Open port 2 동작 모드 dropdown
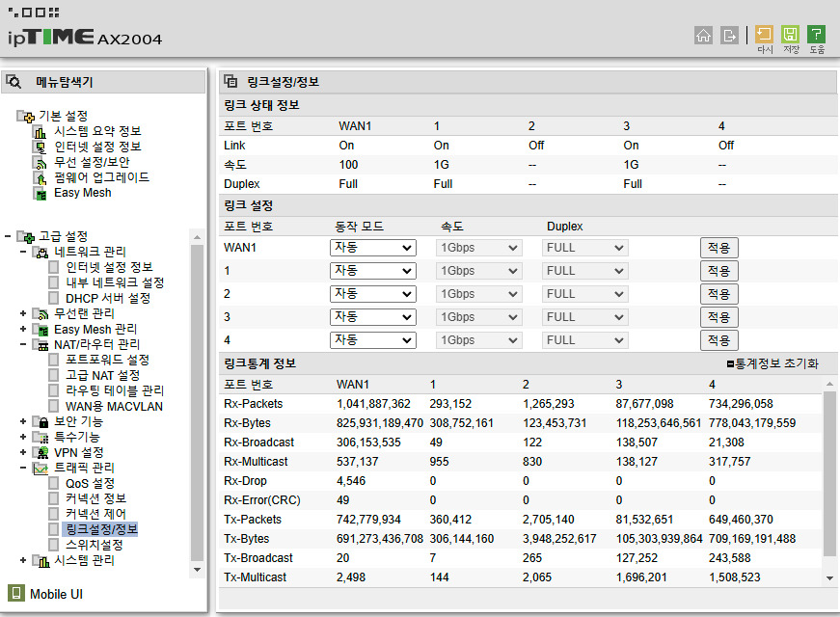840x617 pixels. click(373, 294)
